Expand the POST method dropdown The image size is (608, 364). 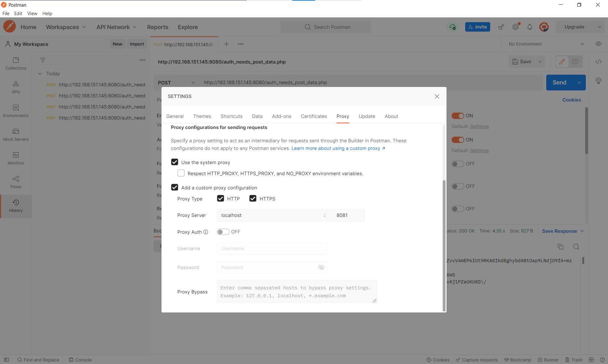pos(176,83)
